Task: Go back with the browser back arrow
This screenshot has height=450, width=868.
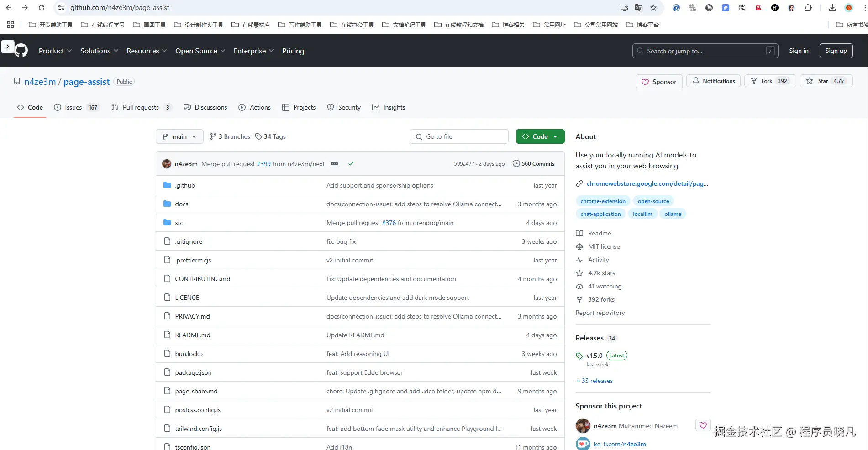Action: click(9, 8)
